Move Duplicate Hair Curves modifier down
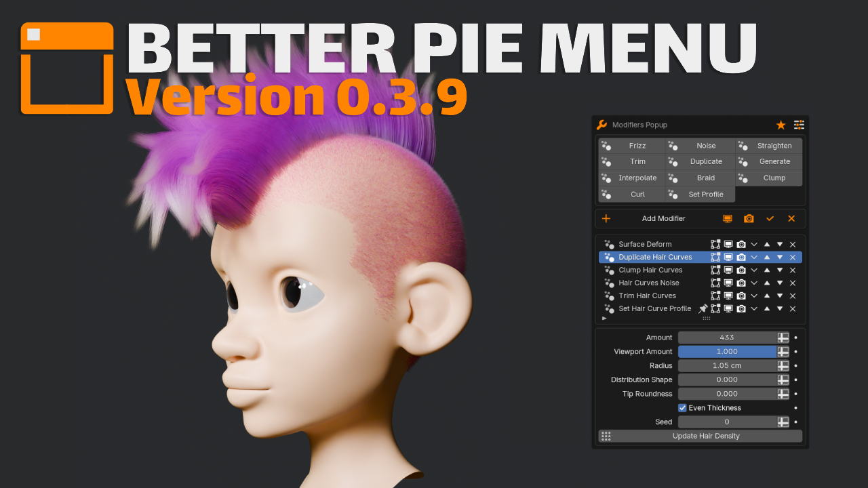868x488 pixels. tap(780, 258)
